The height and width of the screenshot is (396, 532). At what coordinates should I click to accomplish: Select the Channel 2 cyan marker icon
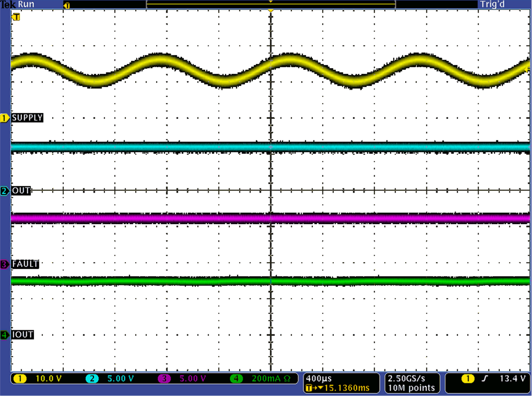pos(5,191)
